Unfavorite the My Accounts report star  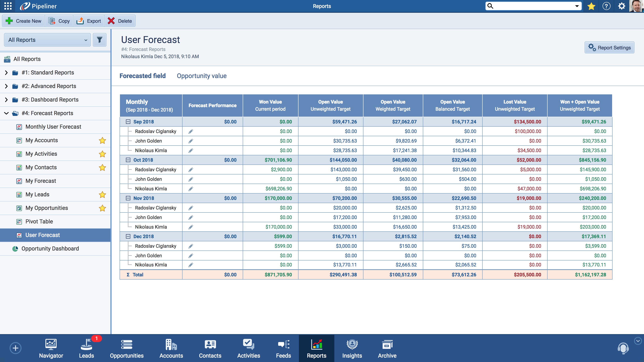(102, 141)
